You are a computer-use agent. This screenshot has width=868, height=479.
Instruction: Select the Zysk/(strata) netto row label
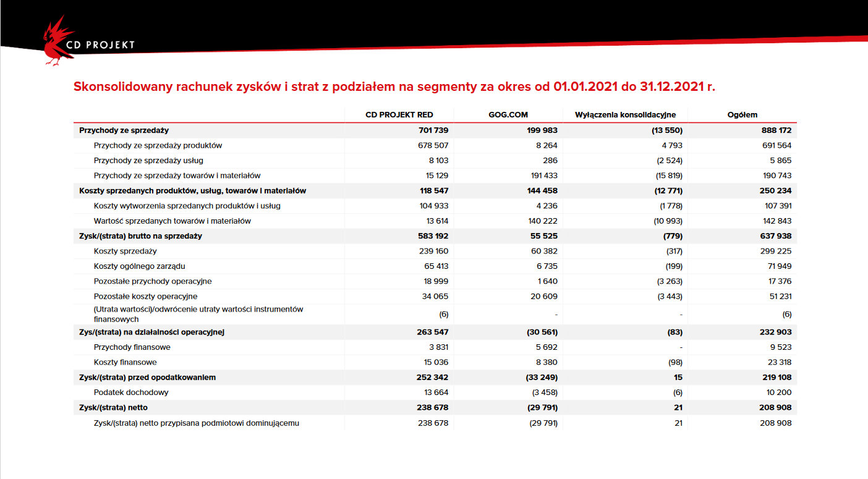[113, 407]
